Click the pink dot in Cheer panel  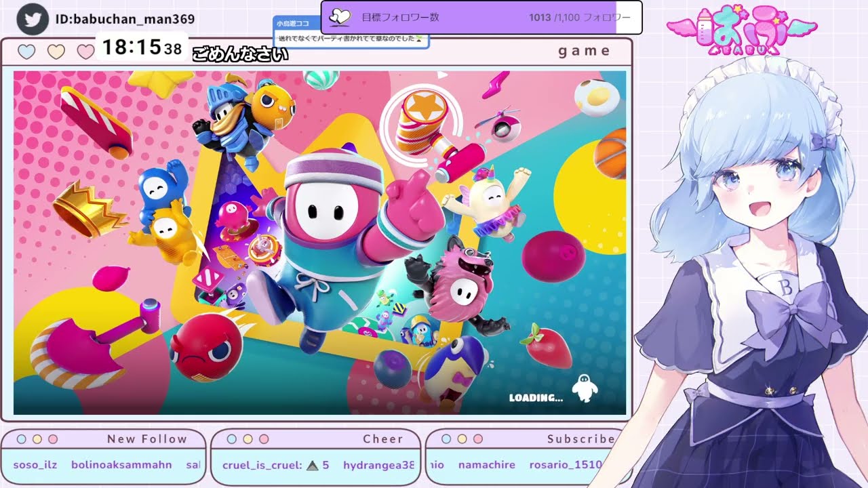[264, 439]
